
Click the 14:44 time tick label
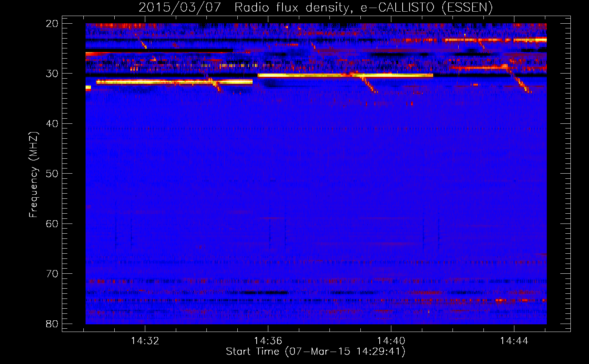[x=514, y=341]
